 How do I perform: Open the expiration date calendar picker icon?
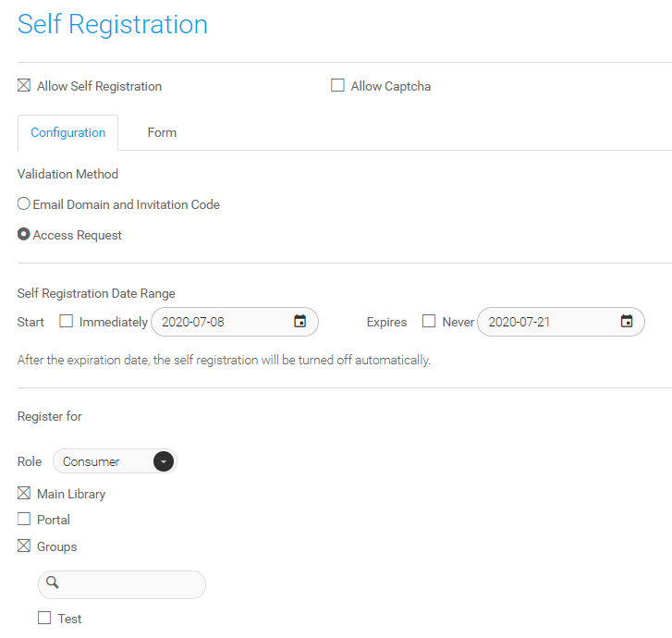pyautogui.click(x=626, y=321)
